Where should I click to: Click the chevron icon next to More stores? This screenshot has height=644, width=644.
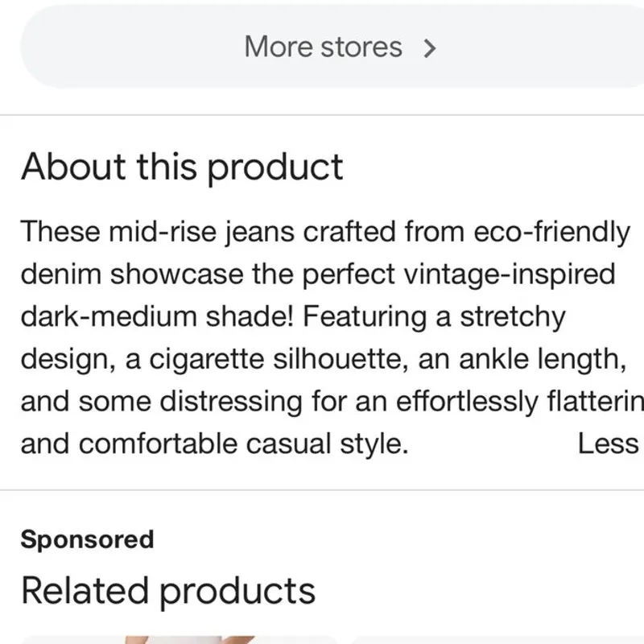[x=430, y=47]
